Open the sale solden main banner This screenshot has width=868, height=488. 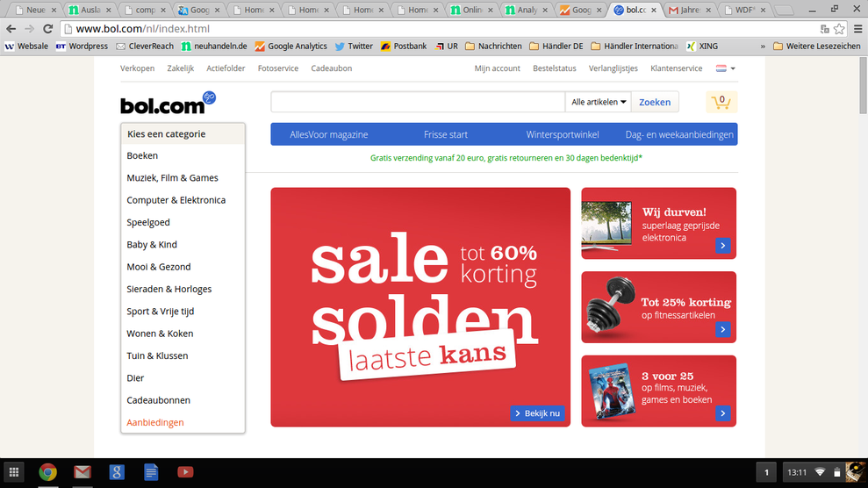[x=420, y=307]
